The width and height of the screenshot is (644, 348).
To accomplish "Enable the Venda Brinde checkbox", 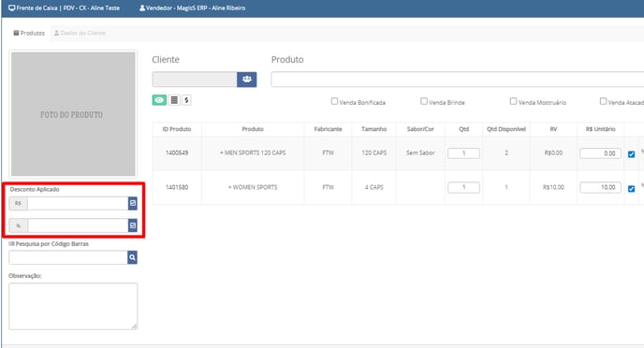I will (x=424, y=101).
